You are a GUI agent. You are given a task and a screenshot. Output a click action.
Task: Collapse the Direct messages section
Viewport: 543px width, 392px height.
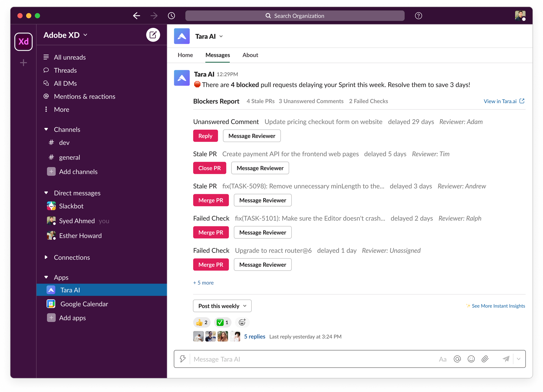tap(46, 193)
